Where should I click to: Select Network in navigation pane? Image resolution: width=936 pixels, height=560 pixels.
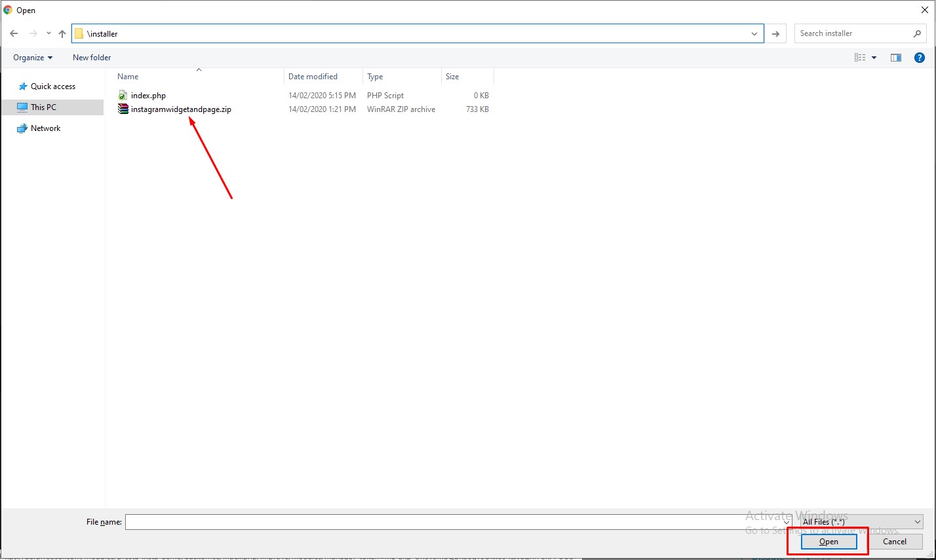pyautogui.click(x=45, y=128)
